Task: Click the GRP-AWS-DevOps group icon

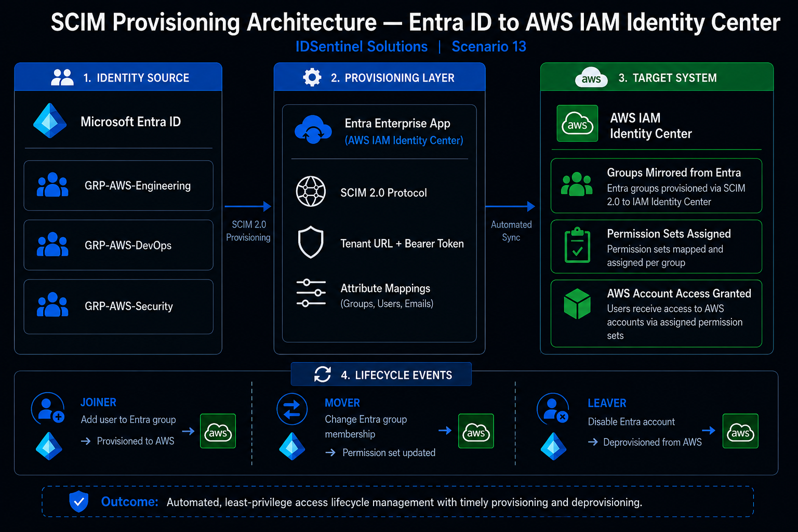Action: 52,245
